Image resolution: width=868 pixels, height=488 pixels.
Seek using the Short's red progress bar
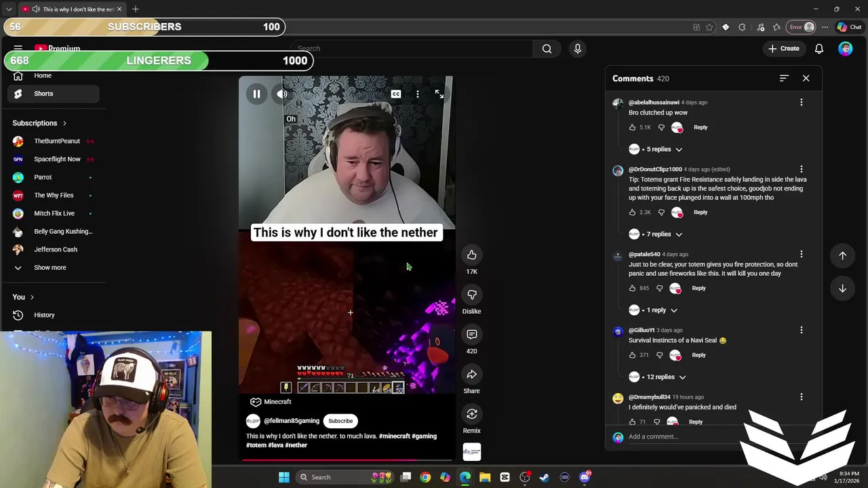[347, 460]
